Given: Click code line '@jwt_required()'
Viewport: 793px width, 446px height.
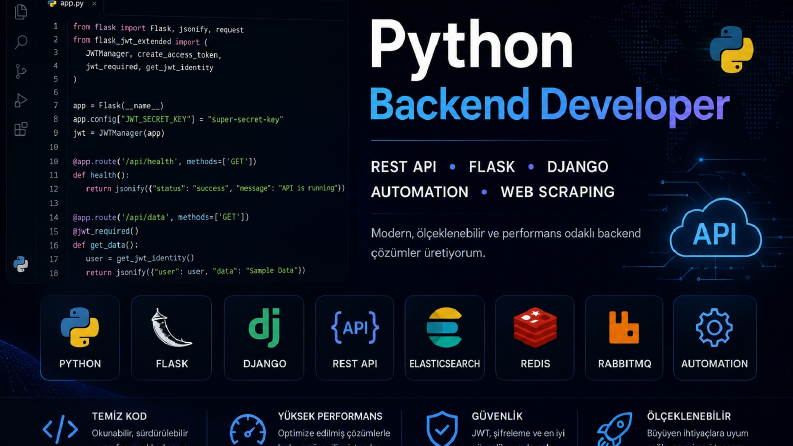Looking at the screenshot, I should (x=105, y=231).
